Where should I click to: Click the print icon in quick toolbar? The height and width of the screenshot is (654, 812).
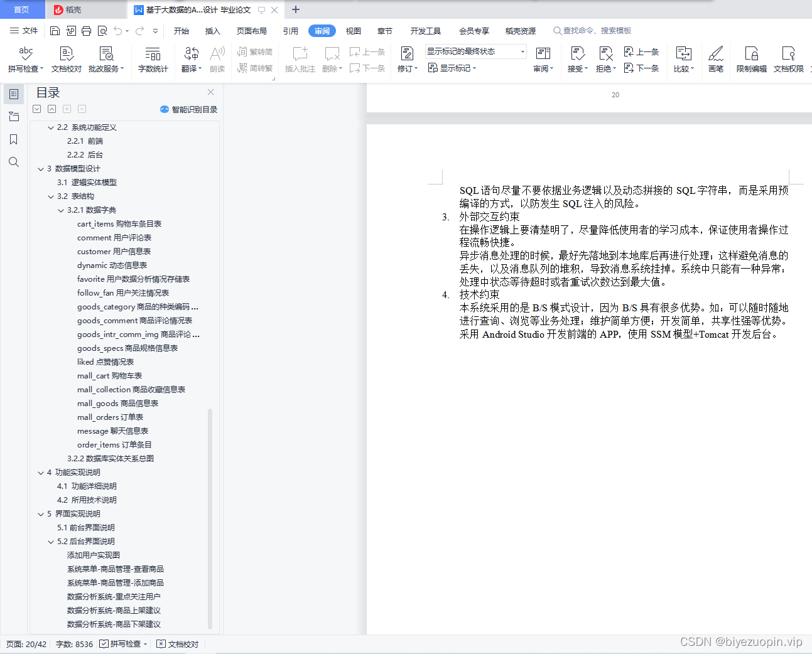[x=86, y=31]
